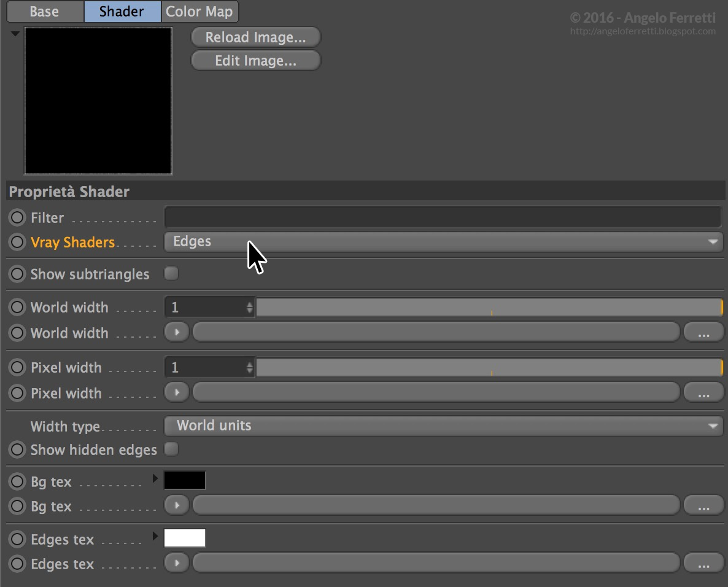Screen dimensions: 728x587
Task: Click the Vray Shaders orange label
Action: coord(73,243)
